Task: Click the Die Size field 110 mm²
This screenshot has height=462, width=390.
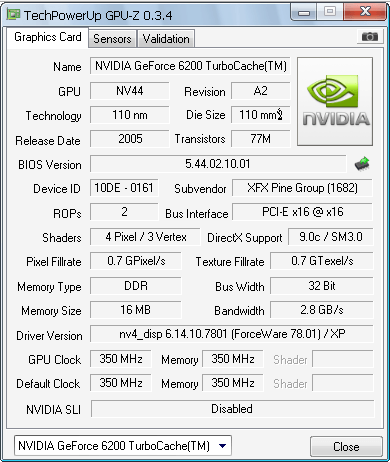Action: click(x=261, y=115)
